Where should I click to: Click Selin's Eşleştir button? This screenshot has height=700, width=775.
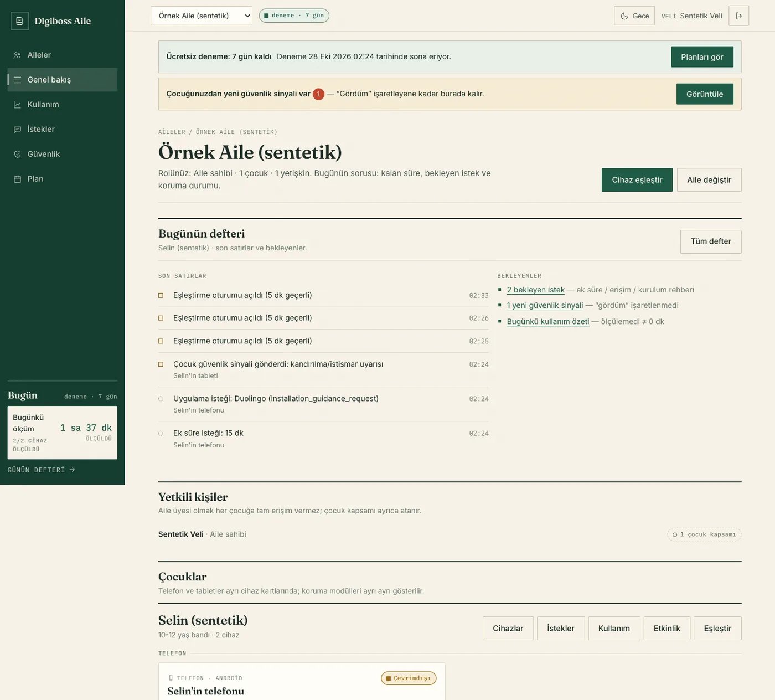pos(717,629)
